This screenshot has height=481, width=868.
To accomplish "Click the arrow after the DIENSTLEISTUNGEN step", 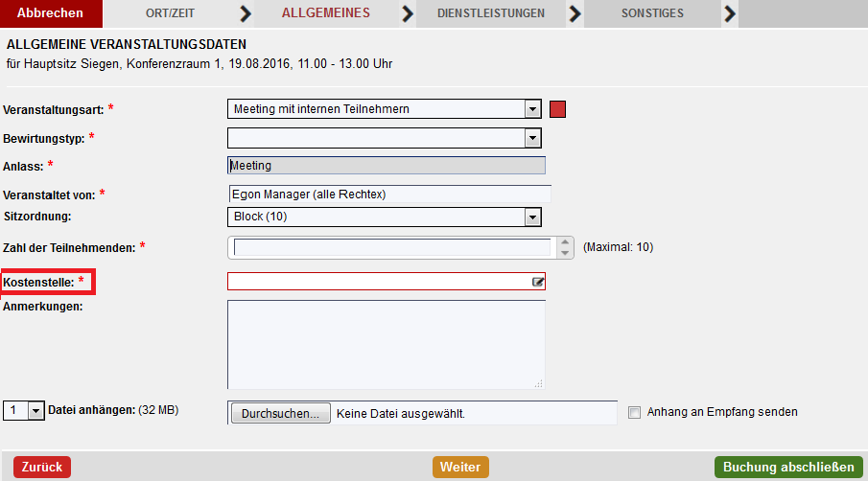I will click(x=575, y=13).
